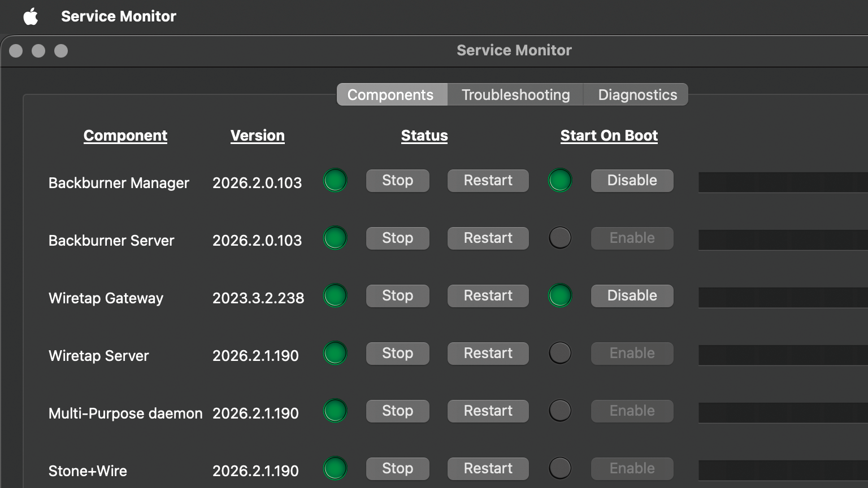Click Backburner Server start-on-boot gray indicator
The image size is (868, 488).
coord(560,238)
